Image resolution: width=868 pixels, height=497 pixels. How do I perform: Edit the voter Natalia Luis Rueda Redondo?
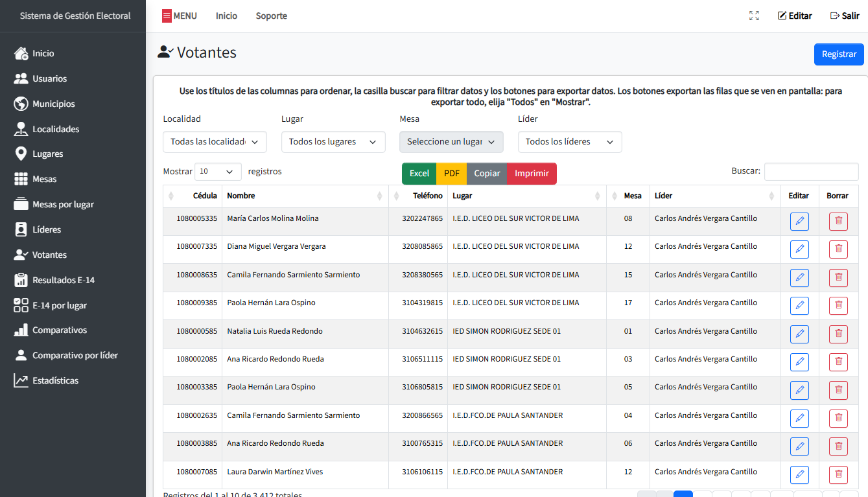pyautogui.click(x=799, y=334)
